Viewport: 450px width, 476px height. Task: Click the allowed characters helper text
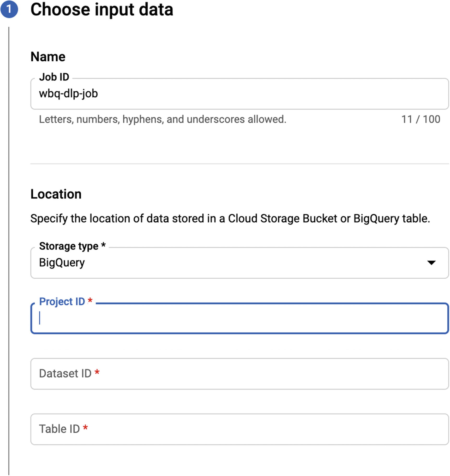pos(163,119)
